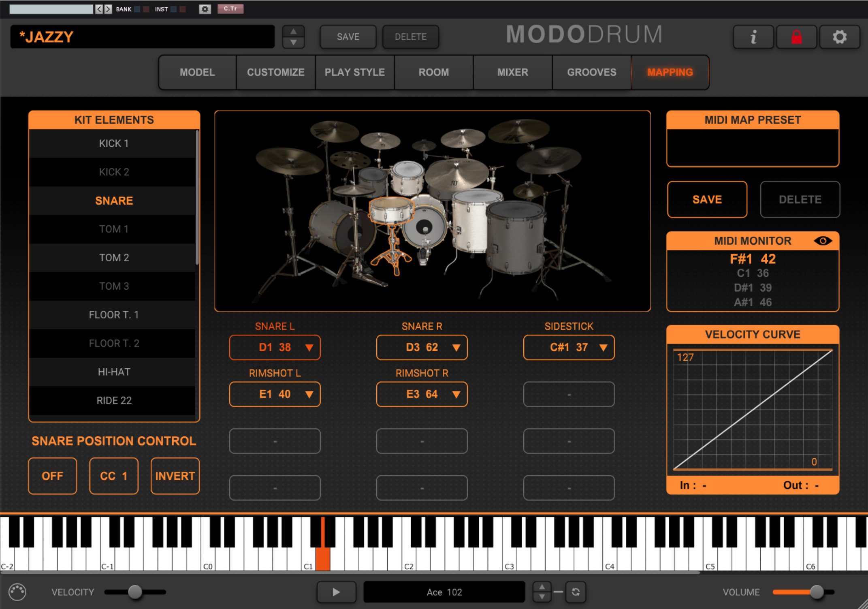Step through grooves with up/down arrows
The height and width of the screenshot is (609, 868).
click(542, 592)
